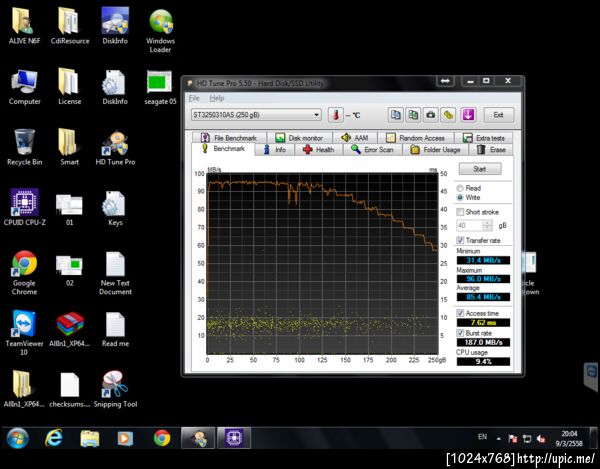The height and width of the screenshot is (469, 600).
Task: Click the short stroke gB spinner arrows
Action: pos(488,225)
